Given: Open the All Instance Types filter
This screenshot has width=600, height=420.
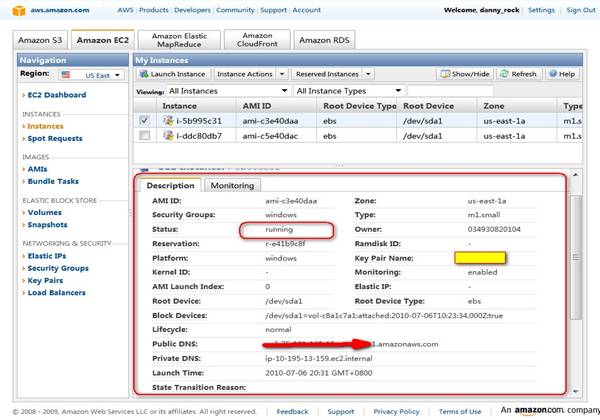Looking at the screenshot, I should click(x=344, y=90).
